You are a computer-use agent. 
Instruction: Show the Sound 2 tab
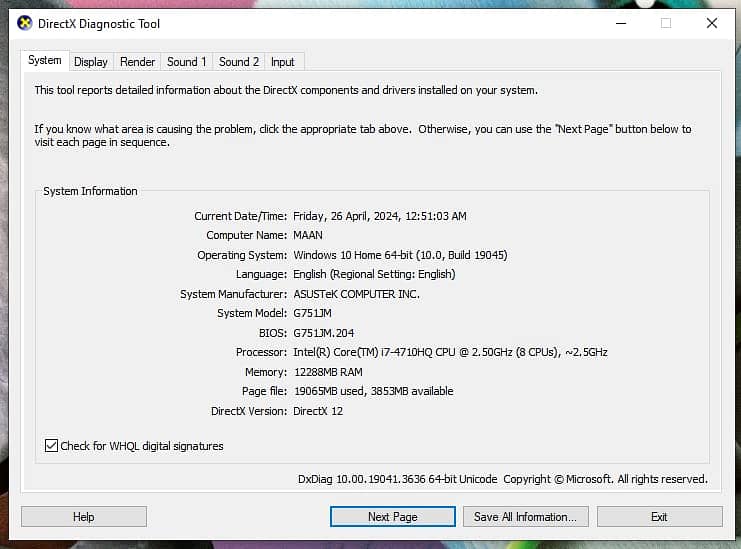coord(239,62)
